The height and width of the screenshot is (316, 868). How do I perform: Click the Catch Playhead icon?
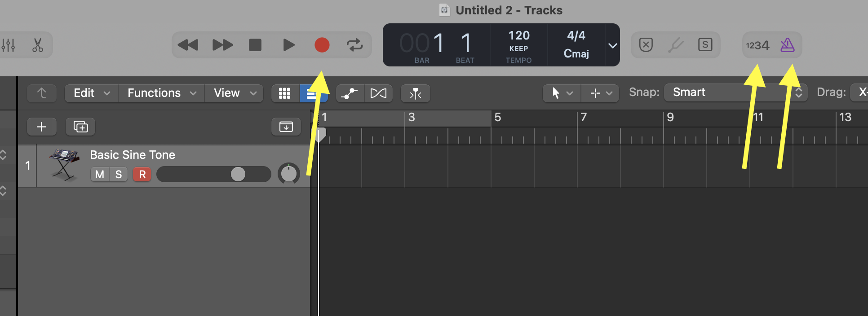point(416,93)
